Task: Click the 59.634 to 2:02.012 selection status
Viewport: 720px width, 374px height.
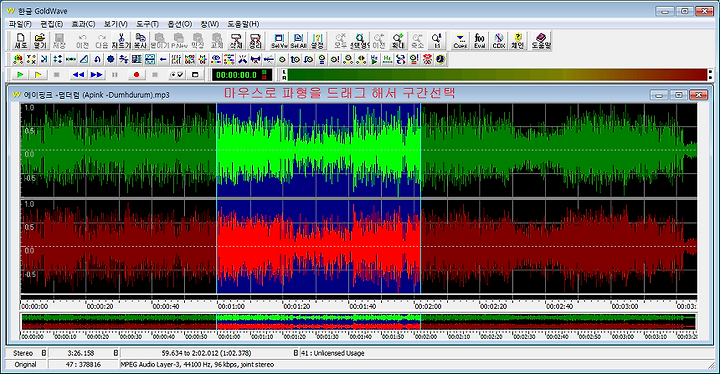Action: tap(206, 353)
